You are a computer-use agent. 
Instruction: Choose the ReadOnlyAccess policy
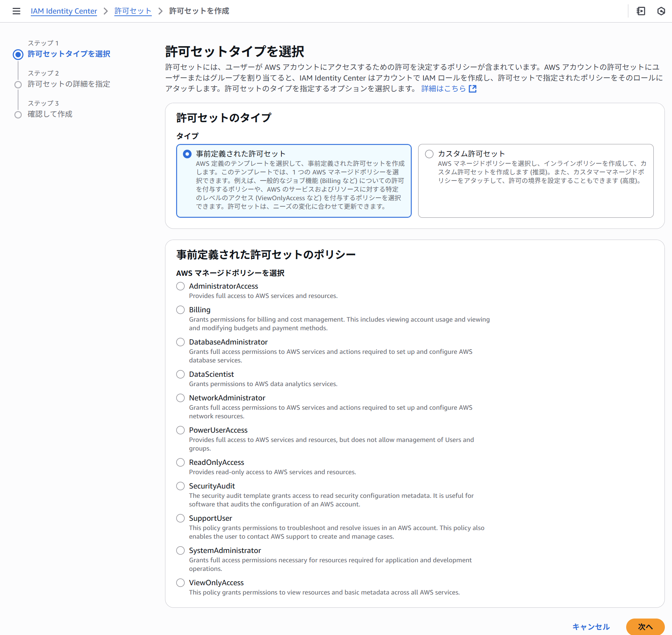click(180, 462)
